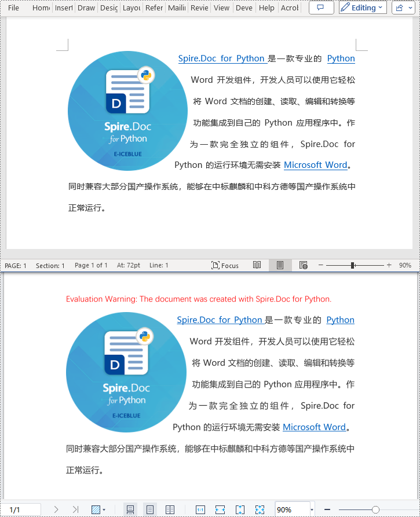The image size is (420, 517).
Task: Open the View ribbon tab
Action: click(x=221, y=8)
